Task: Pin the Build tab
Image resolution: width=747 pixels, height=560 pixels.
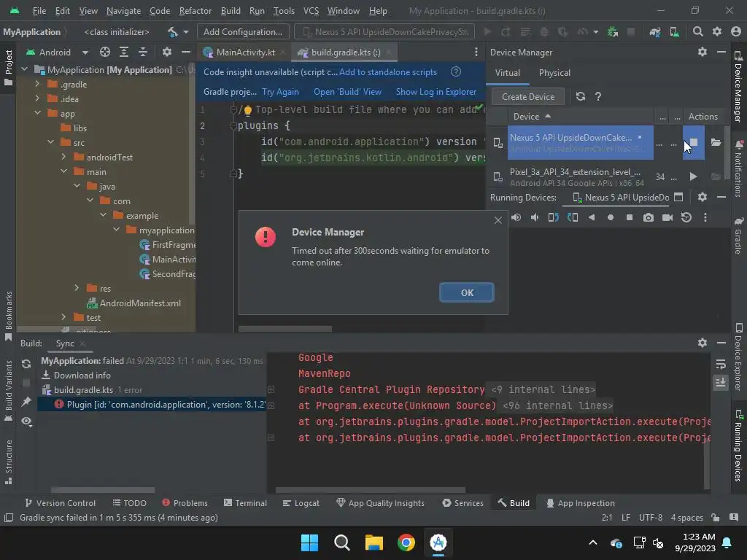Action: click(x=26, y=402)
